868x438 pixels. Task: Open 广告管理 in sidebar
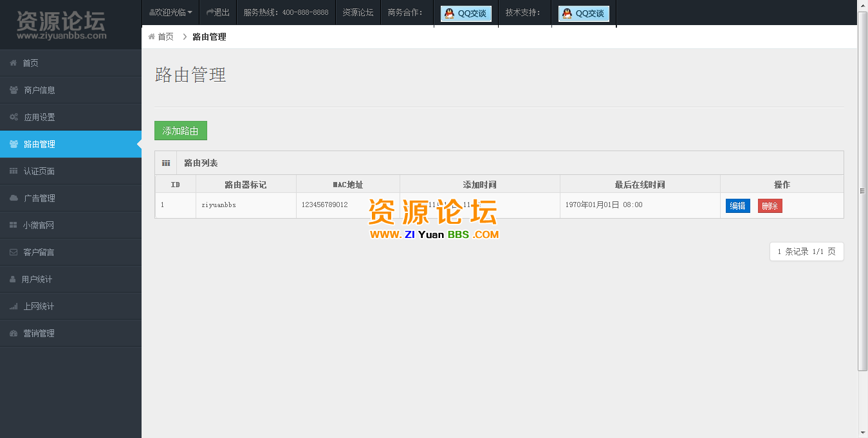point(71,198)
